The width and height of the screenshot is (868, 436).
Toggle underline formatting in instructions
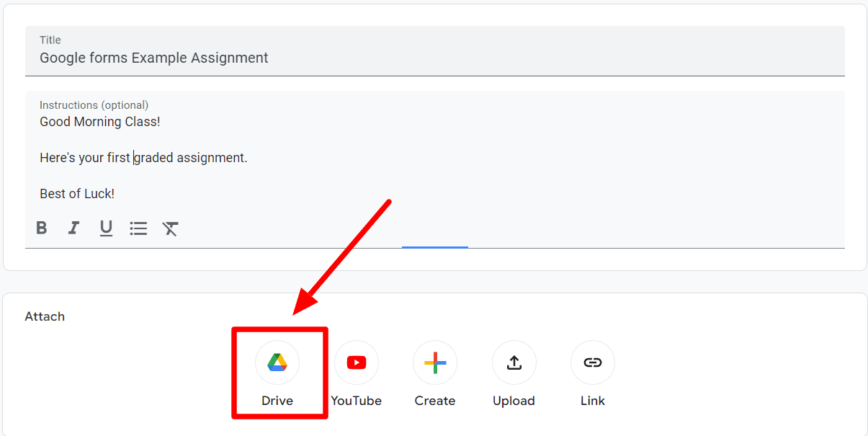(106, 228)
